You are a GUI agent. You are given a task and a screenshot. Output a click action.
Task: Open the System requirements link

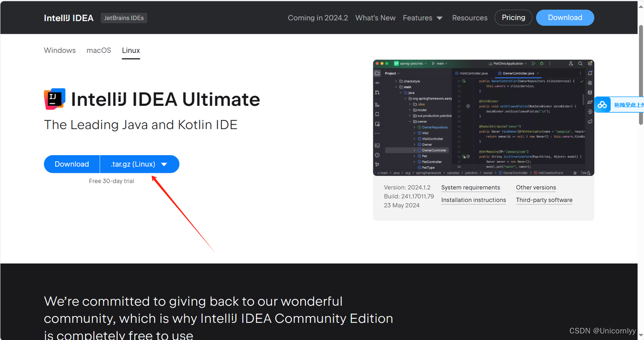point(470,187)
